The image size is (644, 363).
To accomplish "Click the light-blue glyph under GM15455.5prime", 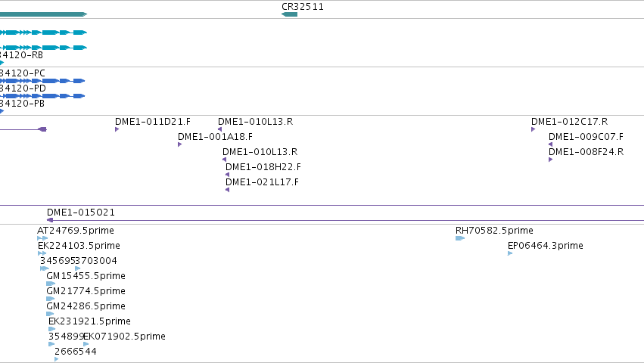I will click(51, 284).
